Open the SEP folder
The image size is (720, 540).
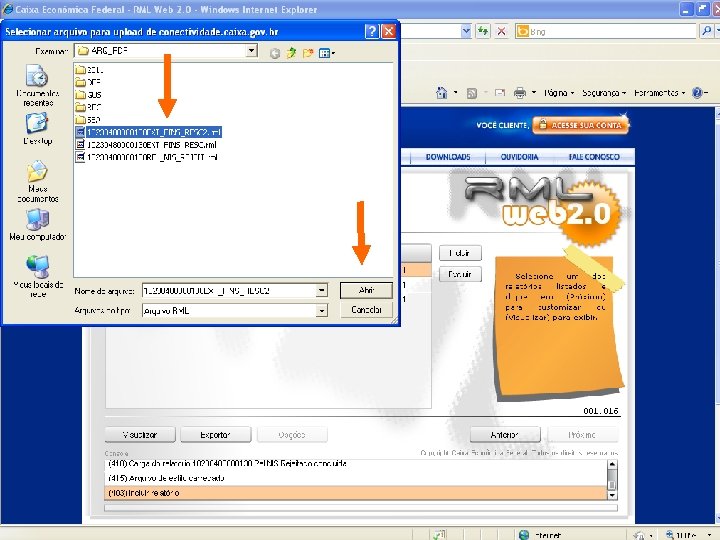88,119
